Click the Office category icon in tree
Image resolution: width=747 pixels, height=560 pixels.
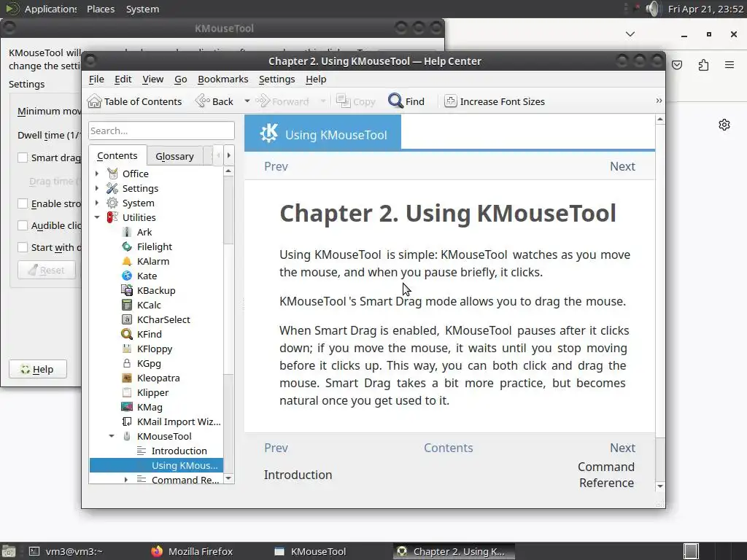pos(112,174)
